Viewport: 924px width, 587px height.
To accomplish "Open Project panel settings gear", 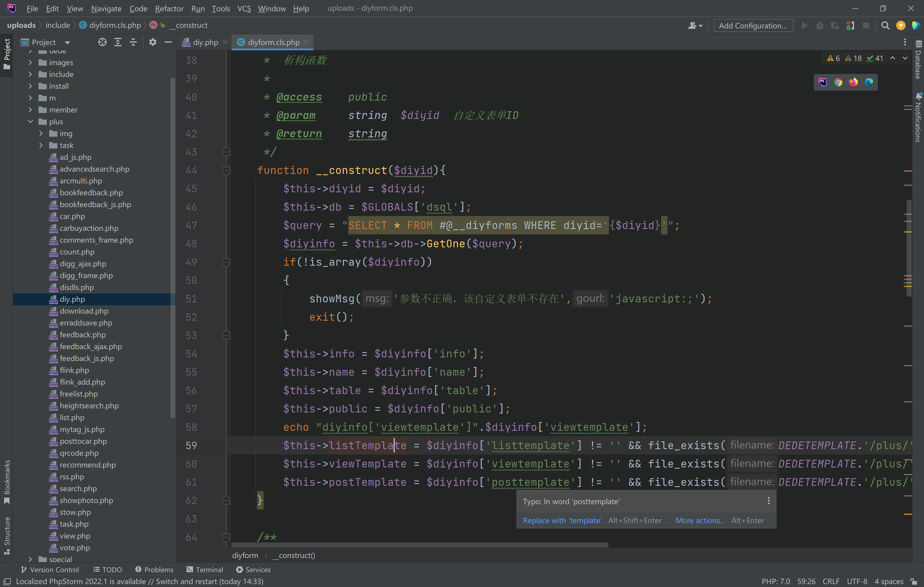I will click(153, 42).
